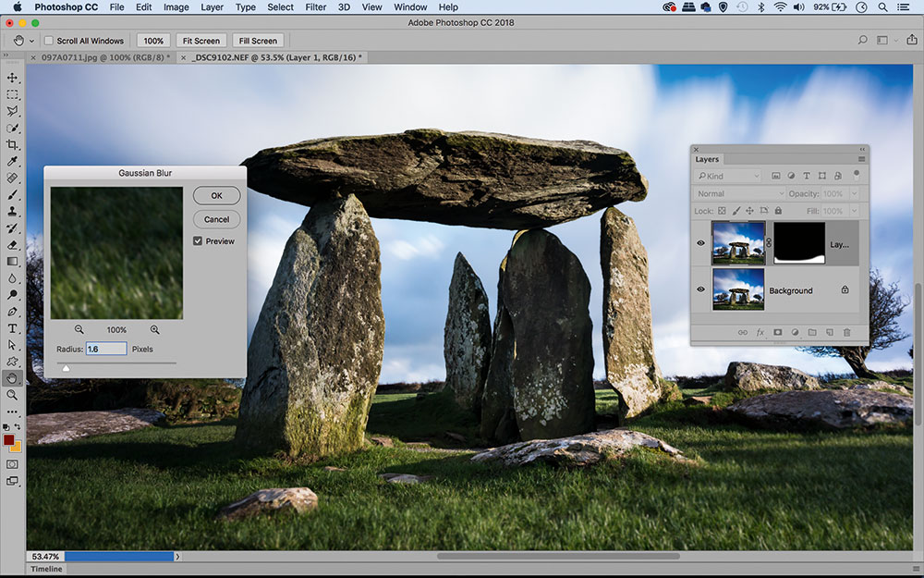Toggle Quick Mask mode
The image size is (924, 578).
[12, 465]
